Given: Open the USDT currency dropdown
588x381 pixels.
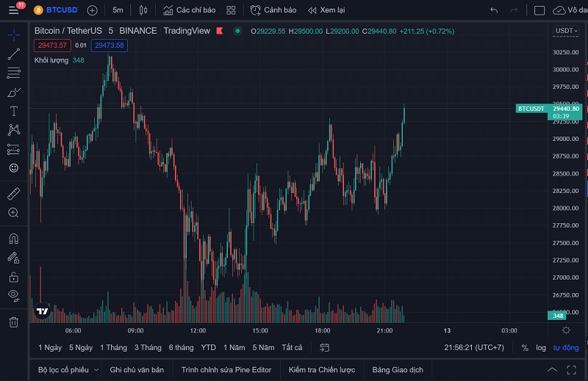Looking at the screenshot, I should [x=566, y=30].
